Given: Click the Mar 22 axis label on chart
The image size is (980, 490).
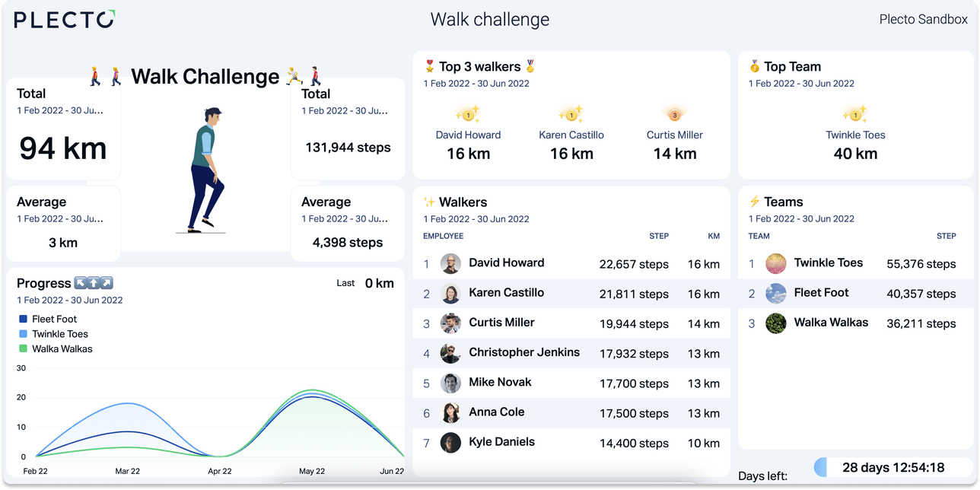Looking at the screenshot, I should pyautogui.click(x=128, y=472).
